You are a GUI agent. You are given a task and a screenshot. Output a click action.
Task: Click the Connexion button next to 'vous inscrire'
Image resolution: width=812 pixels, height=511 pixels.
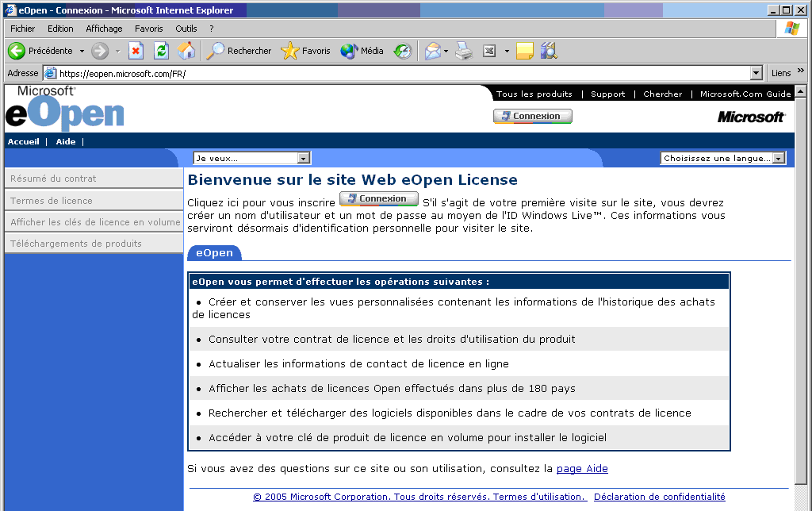[379, 198]
